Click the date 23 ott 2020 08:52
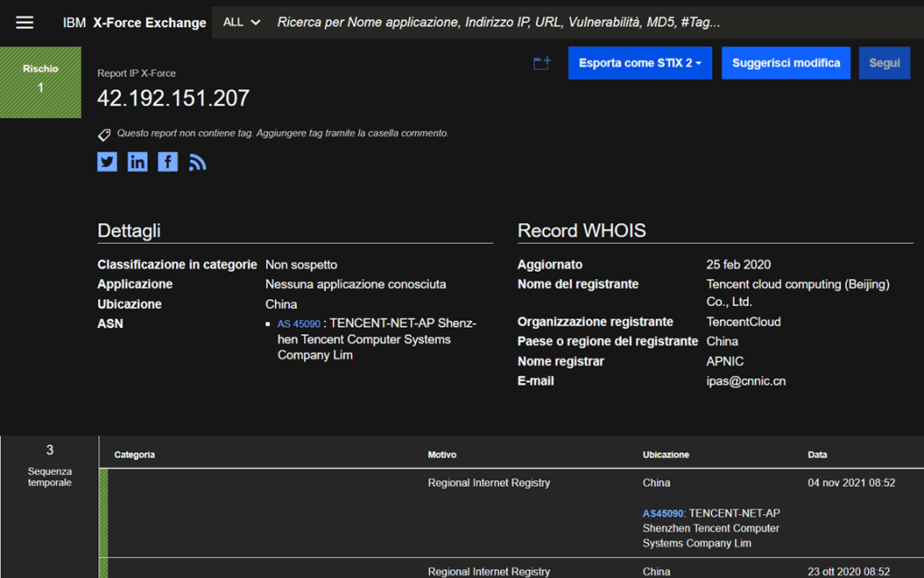Image resolution: width=924 pixels, height=578 pixels. (x=848, y=572)
